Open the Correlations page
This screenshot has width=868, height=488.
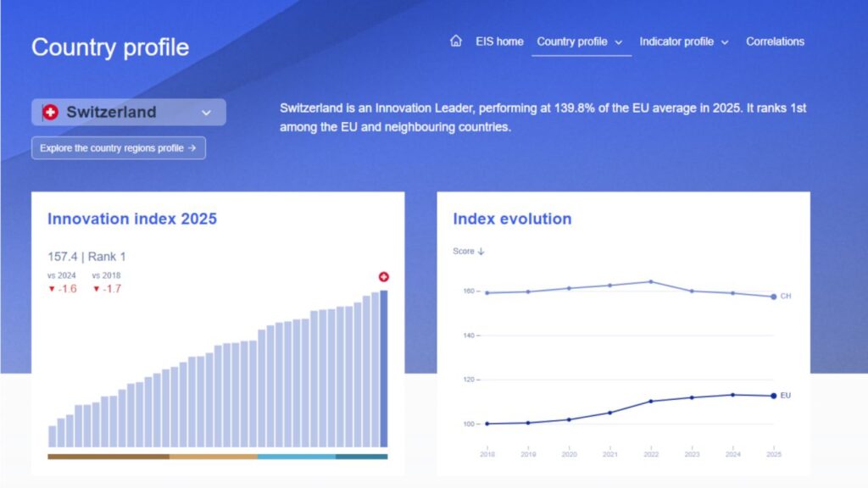coord(775,41)
